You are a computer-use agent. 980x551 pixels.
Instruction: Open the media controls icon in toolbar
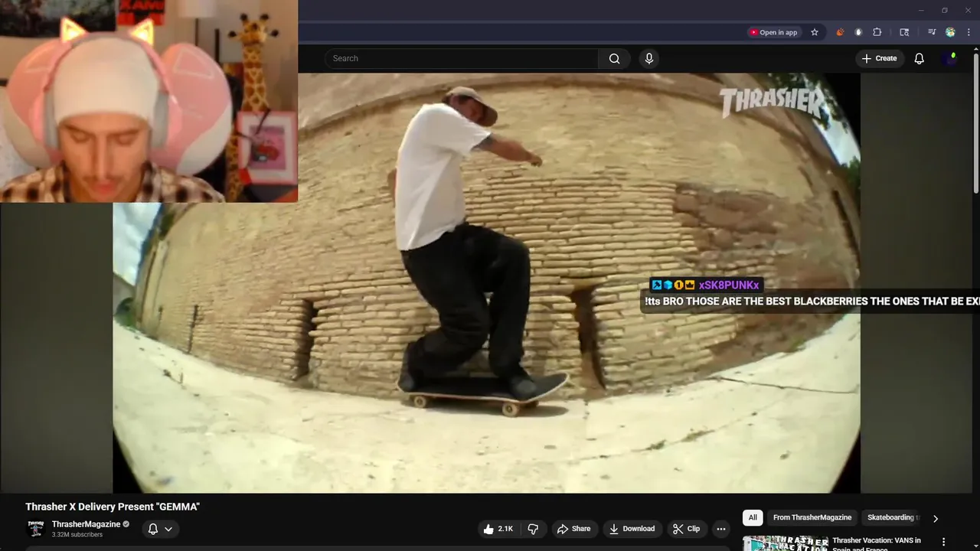pos(932,32)
